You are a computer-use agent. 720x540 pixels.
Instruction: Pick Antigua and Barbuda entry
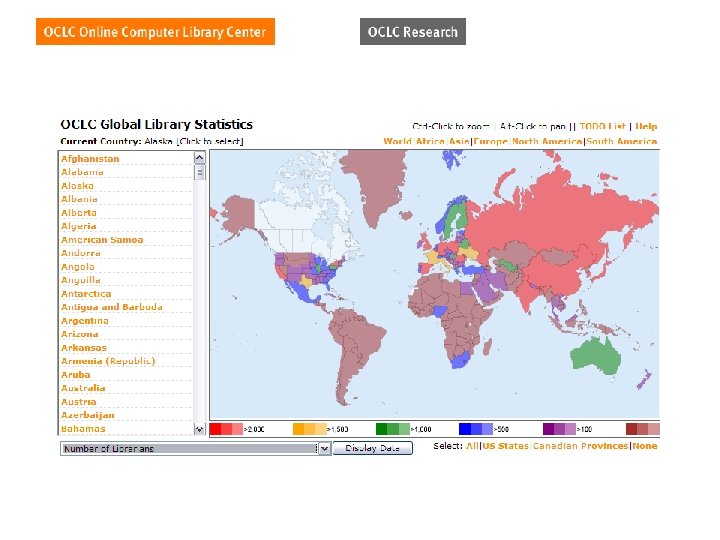(x=112, y=307)
